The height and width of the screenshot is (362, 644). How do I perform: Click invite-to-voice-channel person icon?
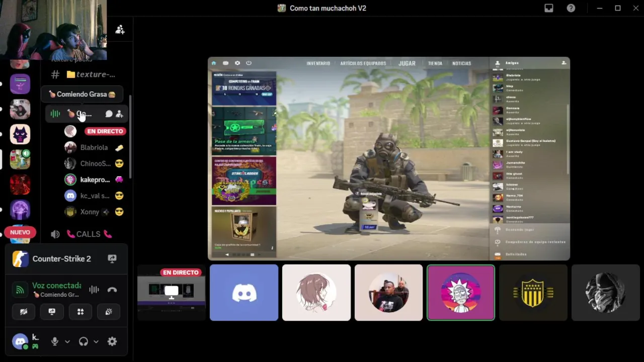click(x=119, y=114)
